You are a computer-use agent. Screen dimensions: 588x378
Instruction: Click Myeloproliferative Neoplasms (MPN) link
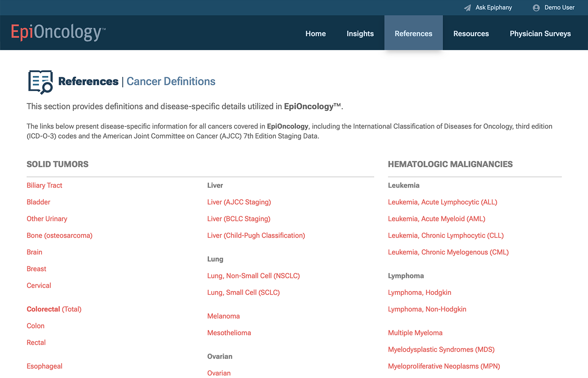click(444, 366)
